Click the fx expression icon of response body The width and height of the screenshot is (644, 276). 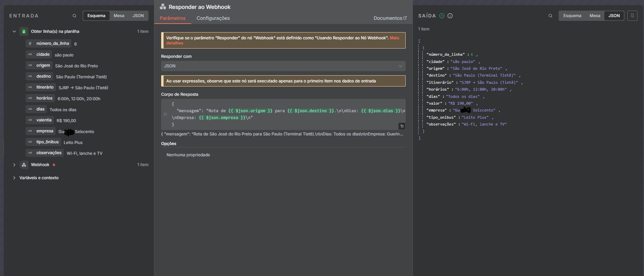(x=165, y=114)
